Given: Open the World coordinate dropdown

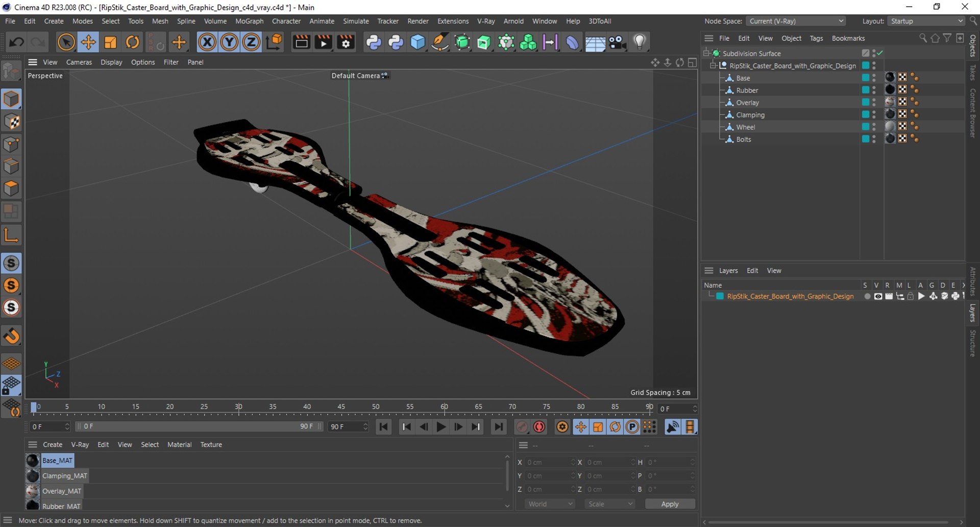Looking at the screenshot, I should coord(550,504).
